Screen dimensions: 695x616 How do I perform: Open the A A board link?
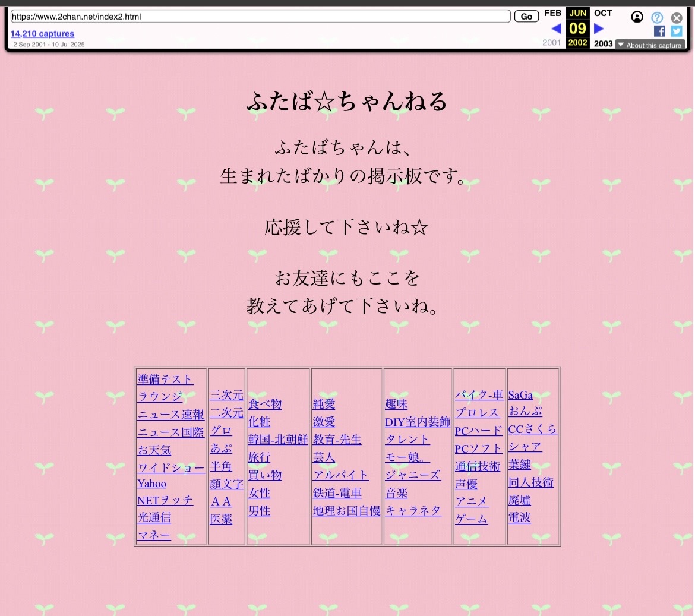221,501
